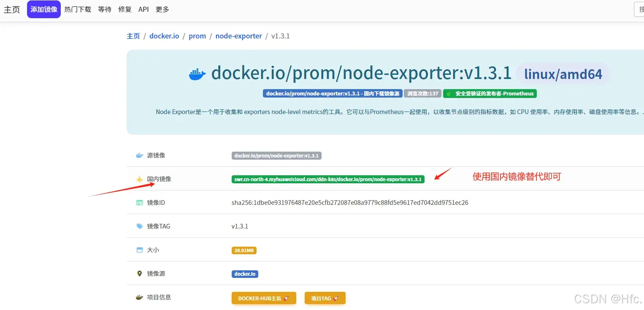Click the 大小 row label

(153, 250)
